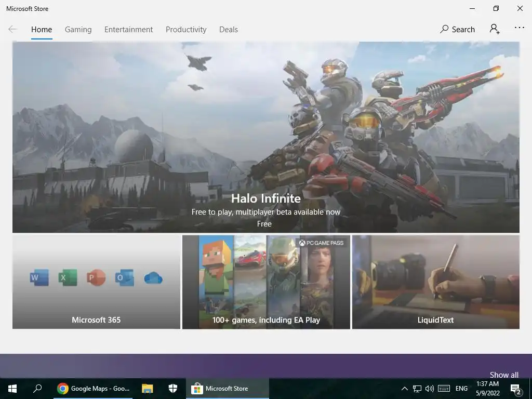Open the Home tab
The image size is (532, 399).
tap(42, 30)
